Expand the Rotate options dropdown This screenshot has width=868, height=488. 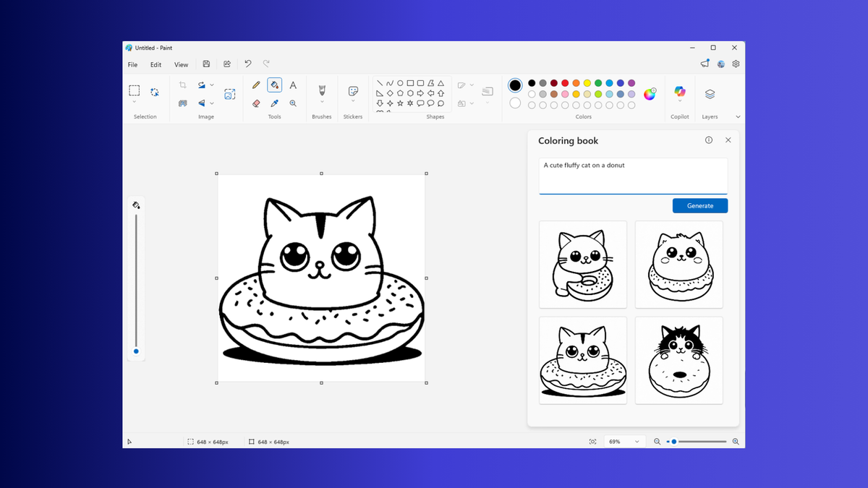tap(212, 85)
